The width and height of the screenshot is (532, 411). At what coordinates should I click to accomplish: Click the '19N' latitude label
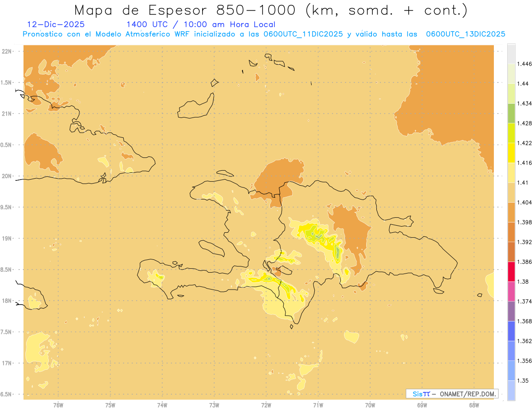tap(7, 239)
